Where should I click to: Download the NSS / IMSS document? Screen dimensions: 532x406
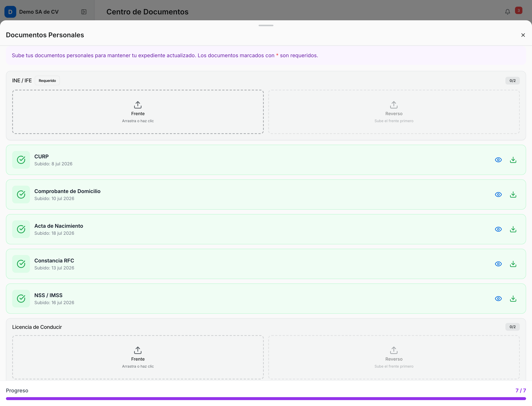pos(513,299)
